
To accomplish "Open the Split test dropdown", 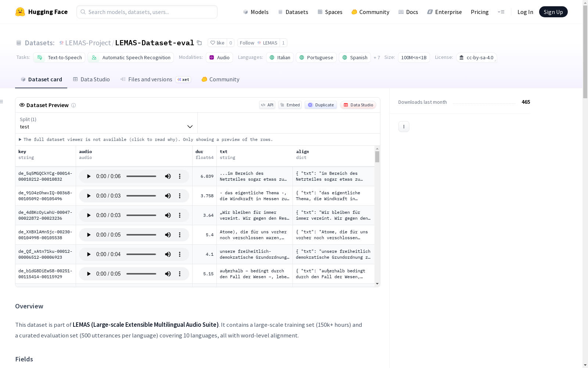I will 107,123.
